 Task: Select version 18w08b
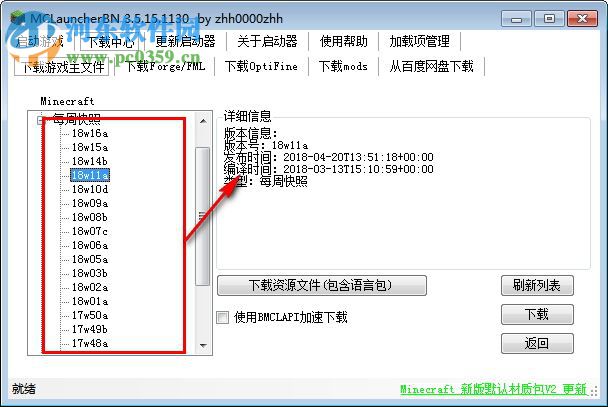point(90,217)
